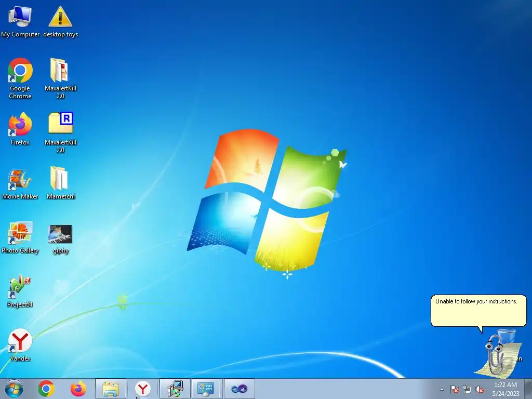The image size is (532, 399).
Task: Switch to the blue infinity-logo taskbar app
Action: click(239, 389)
